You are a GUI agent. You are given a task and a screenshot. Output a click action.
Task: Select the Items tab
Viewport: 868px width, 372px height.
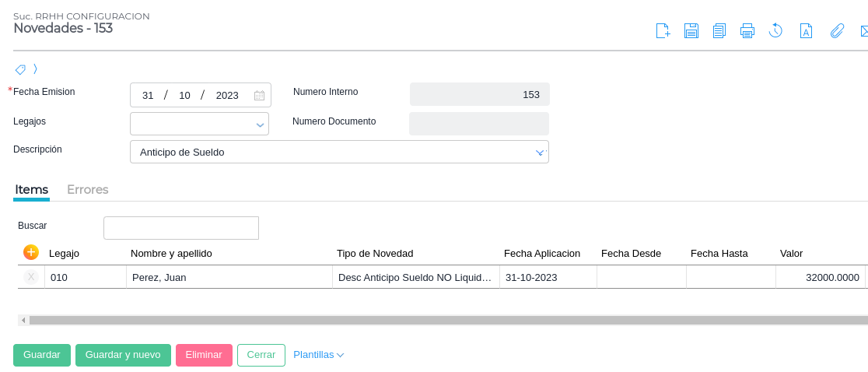(32, 190)
